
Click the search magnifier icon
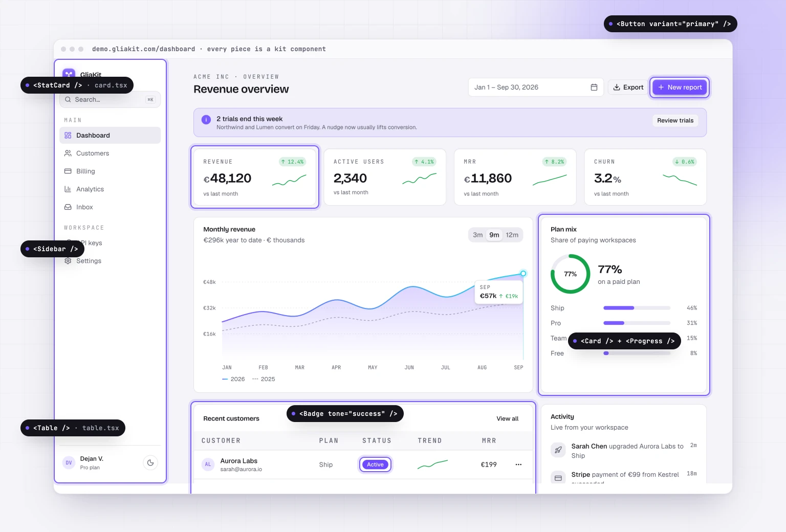coord(68,100)
